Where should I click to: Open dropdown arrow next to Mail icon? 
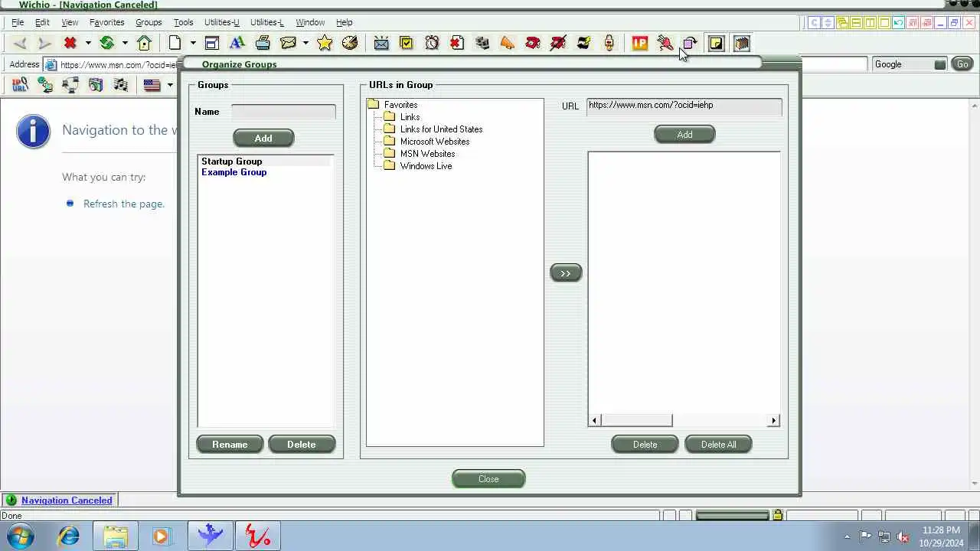tap(305, 44)
